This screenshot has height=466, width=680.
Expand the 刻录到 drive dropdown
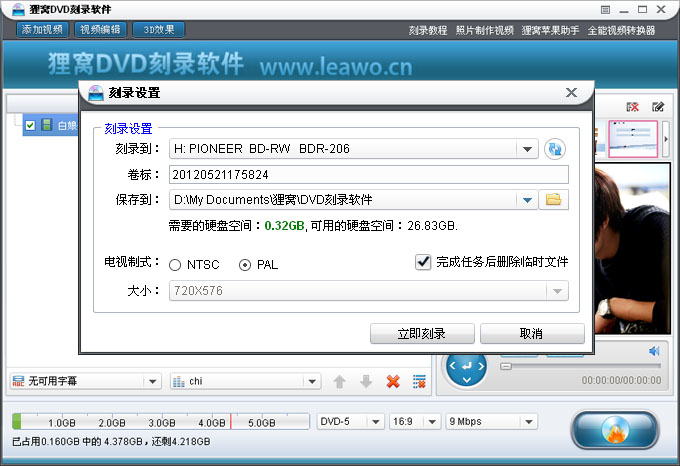click(x=527, y=149)
